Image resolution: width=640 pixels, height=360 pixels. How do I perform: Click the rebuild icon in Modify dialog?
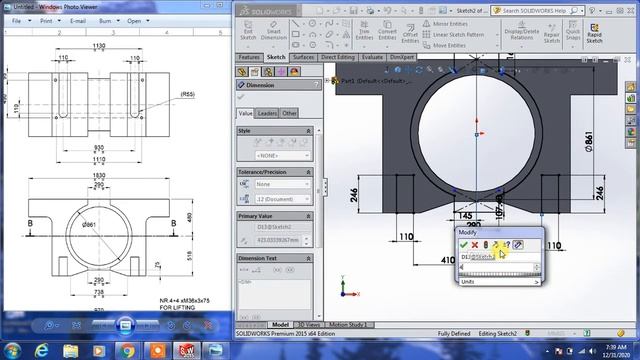point(486,245)
